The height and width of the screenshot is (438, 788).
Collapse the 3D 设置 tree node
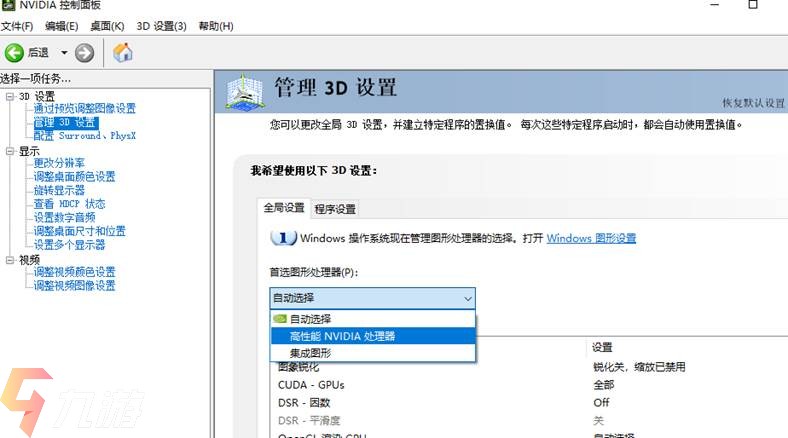[10, 96]
